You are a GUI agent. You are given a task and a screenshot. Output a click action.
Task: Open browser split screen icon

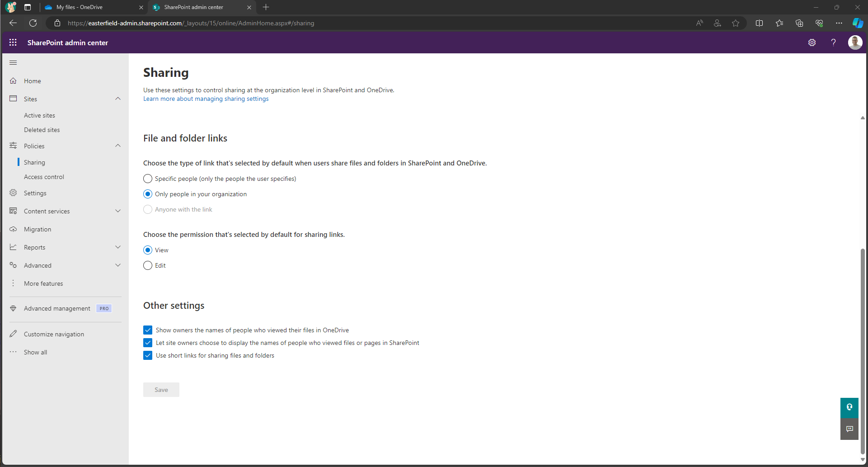tap(759, 23)
